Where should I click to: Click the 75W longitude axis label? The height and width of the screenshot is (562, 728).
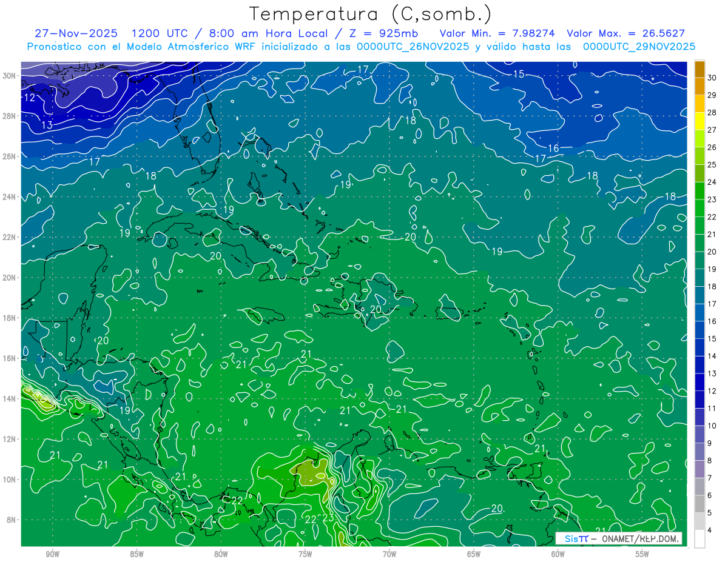305,554
